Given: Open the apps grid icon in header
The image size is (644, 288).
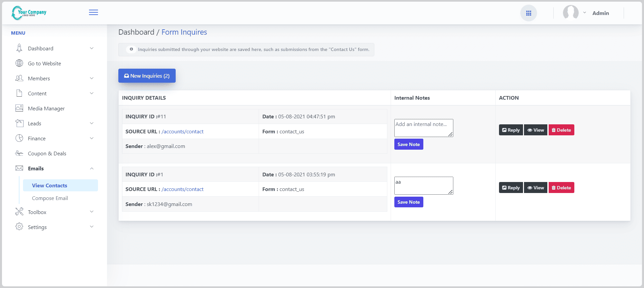Looking at the screenshot, I should (528, 13).
